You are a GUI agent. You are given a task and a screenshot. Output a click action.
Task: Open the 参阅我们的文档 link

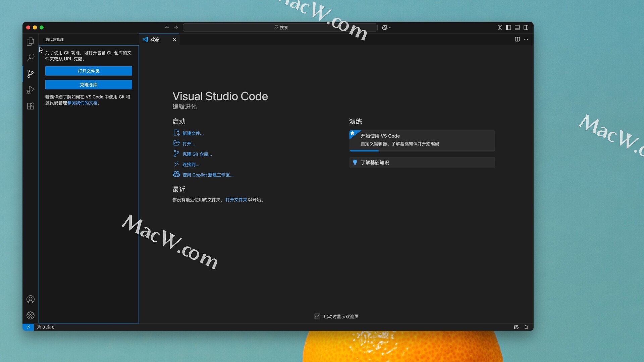[82, 103]
